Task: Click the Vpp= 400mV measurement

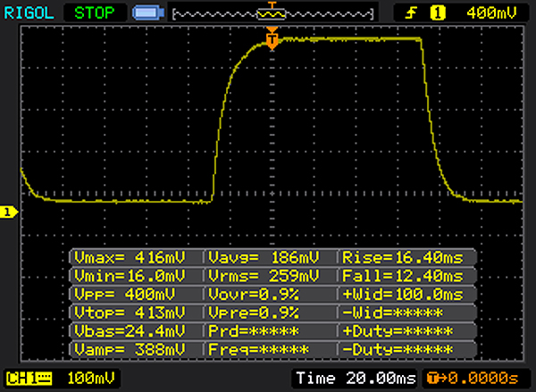Action: tap(124, 295)
